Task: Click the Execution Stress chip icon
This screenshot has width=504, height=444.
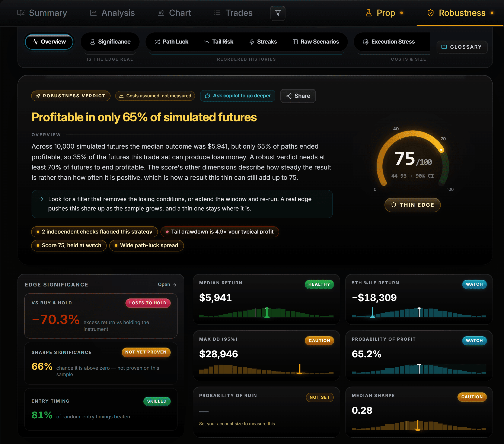Action: click(x=366, y=42)
